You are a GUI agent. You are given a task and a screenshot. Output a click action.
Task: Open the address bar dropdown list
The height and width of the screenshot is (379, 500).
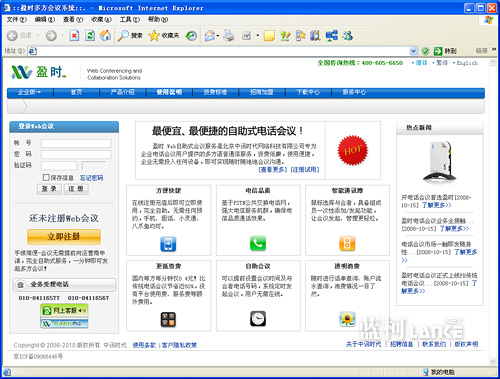tap(413, 51)
